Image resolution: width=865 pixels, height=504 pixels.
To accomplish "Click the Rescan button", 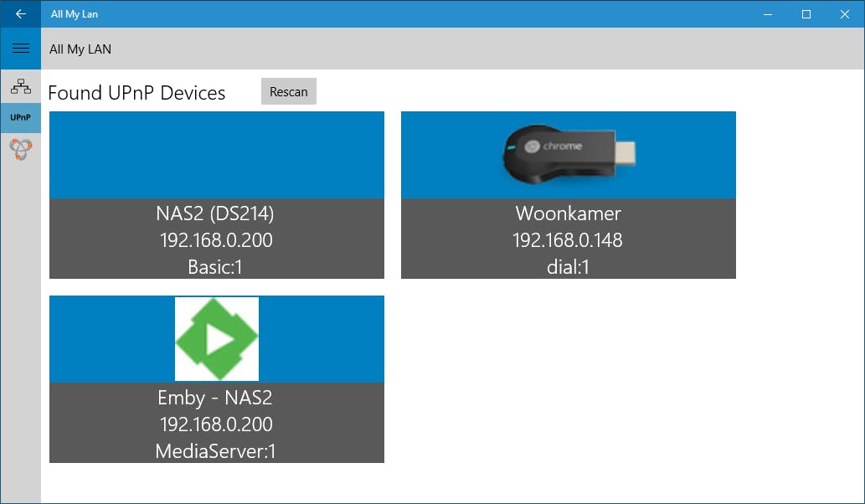I will (x=289, y=91).
